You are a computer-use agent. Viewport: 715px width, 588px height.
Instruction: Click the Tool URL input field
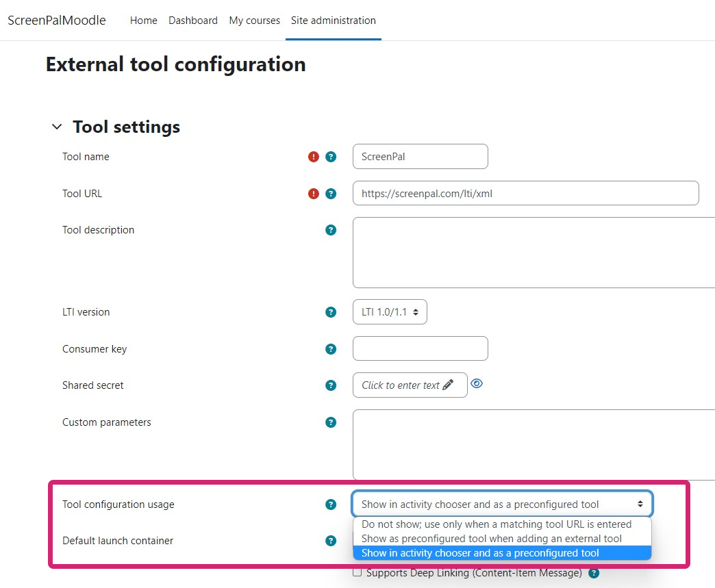(526, 193)
